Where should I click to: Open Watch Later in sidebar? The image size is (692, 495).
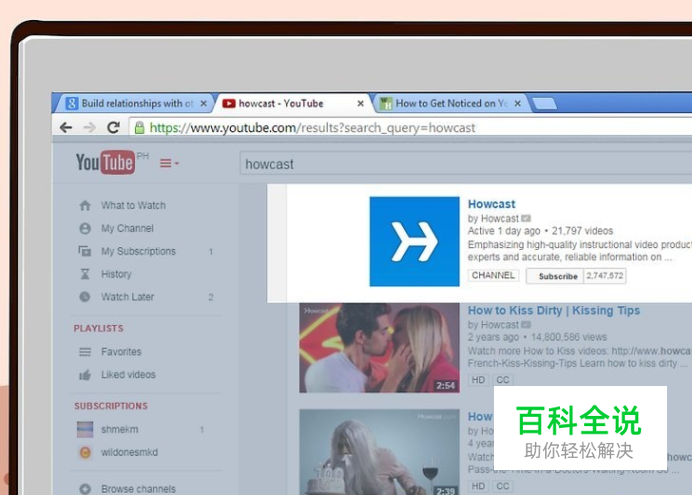(128, 297)
